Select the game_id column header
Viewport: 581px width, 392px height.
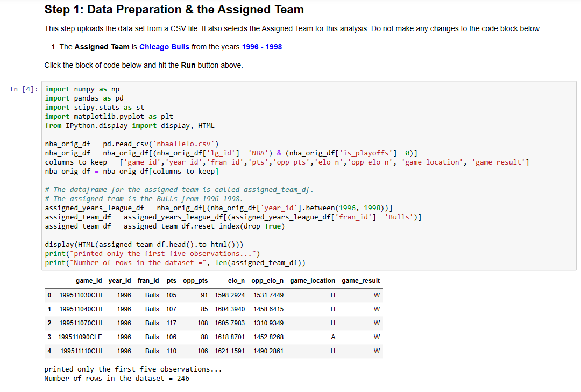click(x=88, y=280)
